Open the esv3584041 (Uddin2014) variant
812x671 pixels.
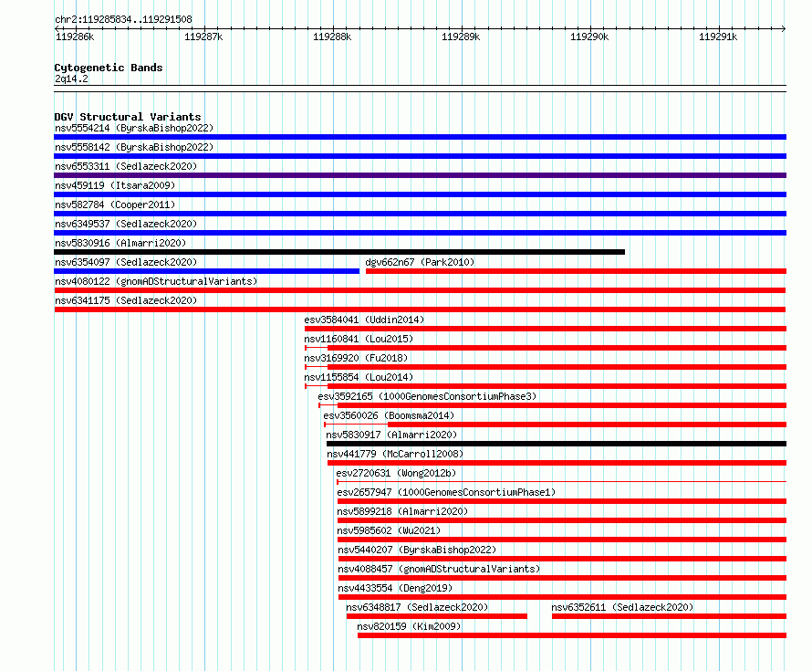point(364,320)
